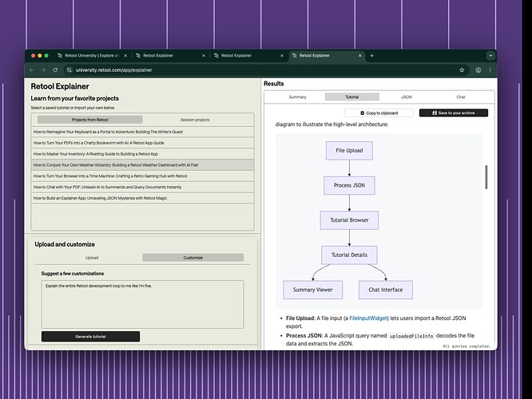Image resolution: width=532 pixels, height=399 pixels.
Task: Click the Tutorial Browser diagram node
Action: (349, 220)
